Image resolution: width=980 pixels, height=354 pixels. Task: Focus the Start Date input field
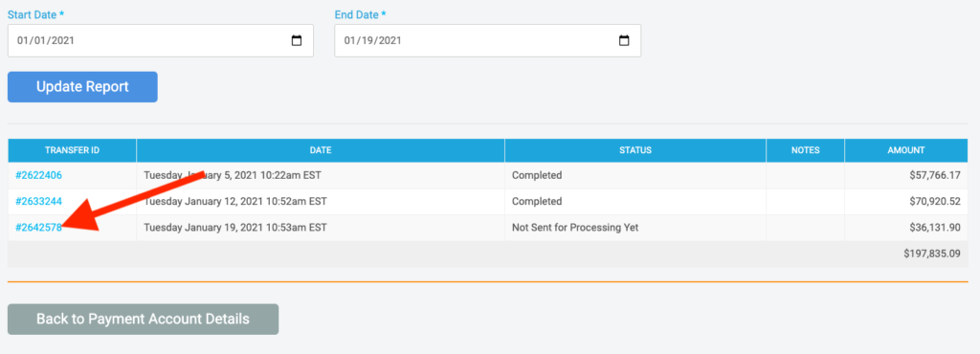[161, 40]
